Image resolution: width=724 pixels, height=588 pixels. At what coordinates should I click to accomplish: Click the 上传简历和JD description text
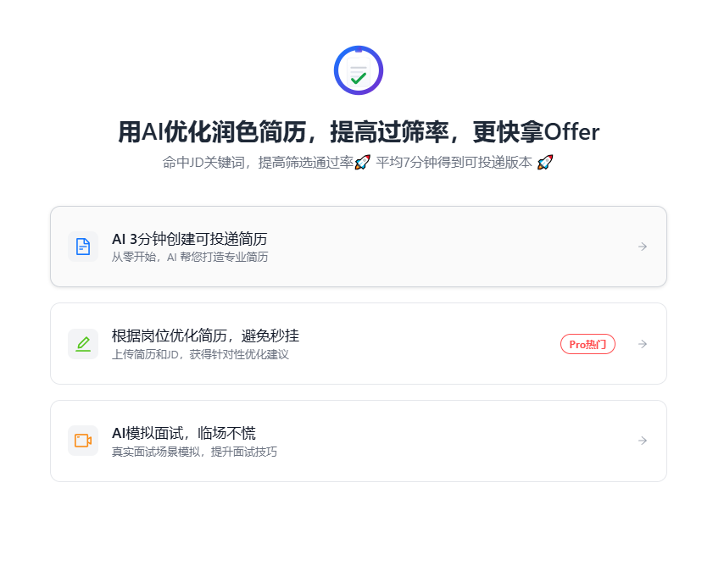200,354
